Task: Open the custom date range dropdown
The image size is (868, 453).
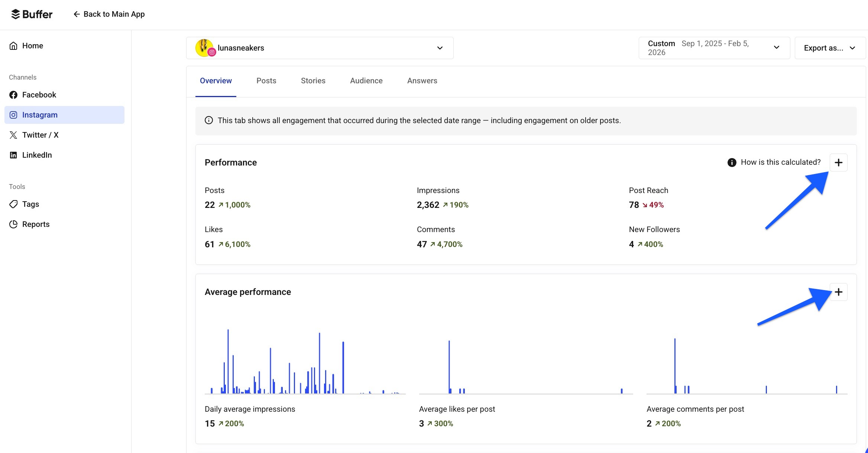Action: click(x=777, y=48)
